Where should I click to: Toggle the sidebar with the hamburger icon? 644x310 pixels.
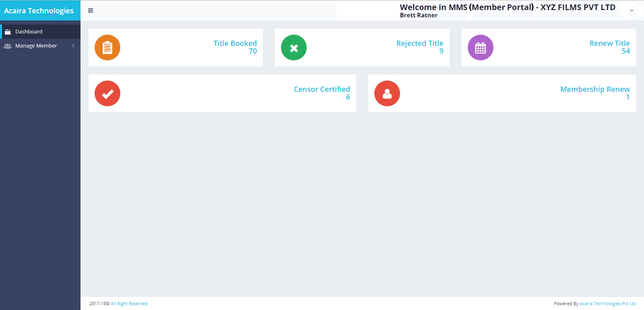coord(91,10)
